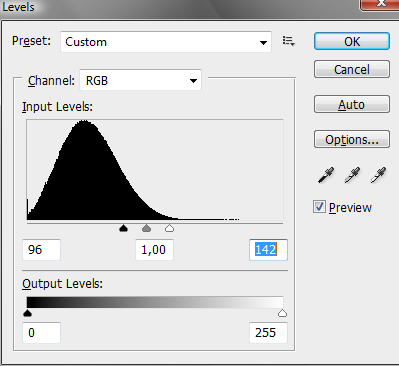The image size is (399, 366).
Task: Click the input shadows black slider
Action: pyautogui.click(x=124, y=228)
